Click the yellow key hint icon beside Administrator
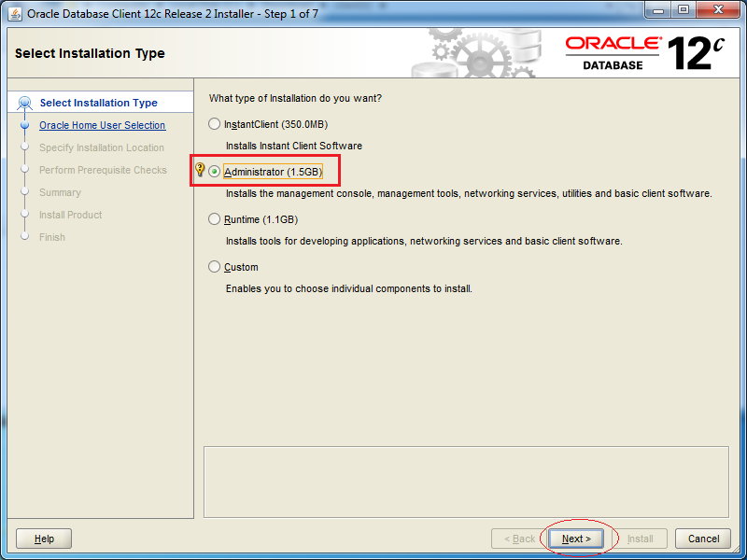747x560 pixels. tap(200, 169)
